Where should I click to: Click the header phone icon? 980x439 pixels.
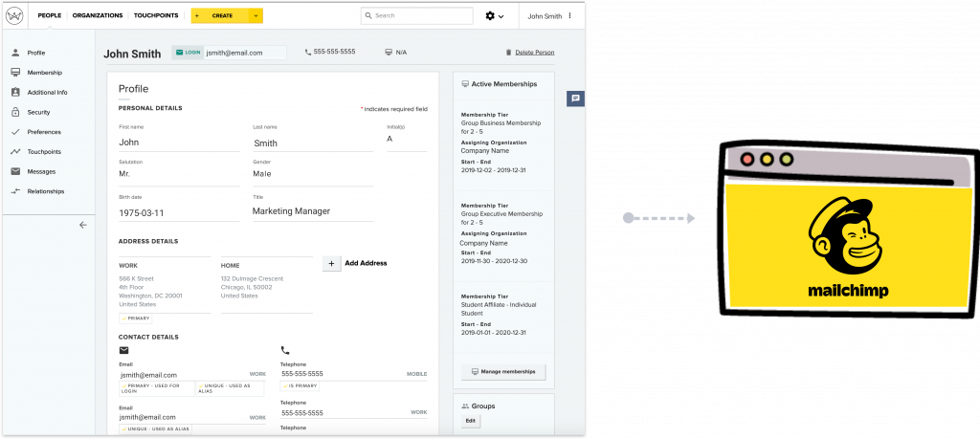click(x=308, y=53)
